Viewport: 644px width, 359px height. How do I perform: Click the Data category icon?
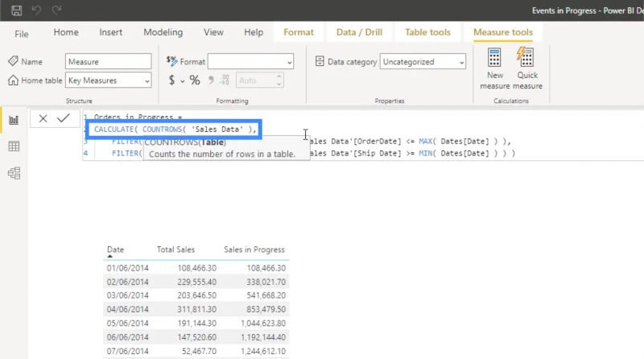(320, 61)
